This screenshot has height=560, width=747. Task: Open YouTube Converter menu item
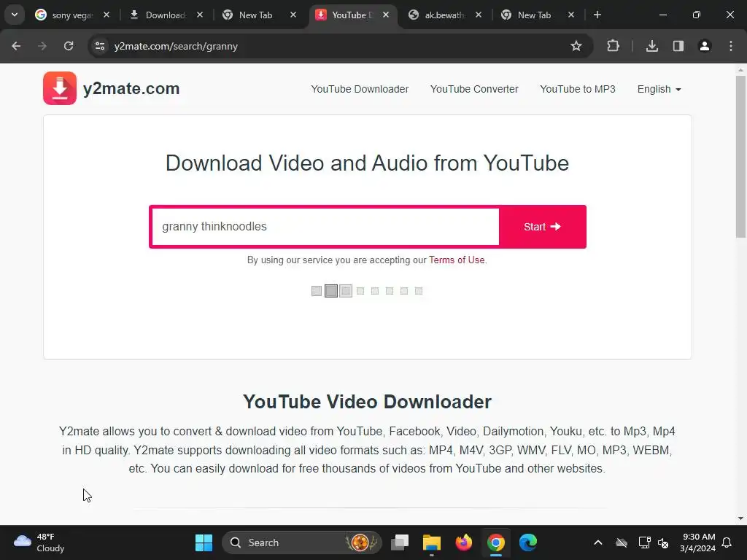[x=474, y=89]
